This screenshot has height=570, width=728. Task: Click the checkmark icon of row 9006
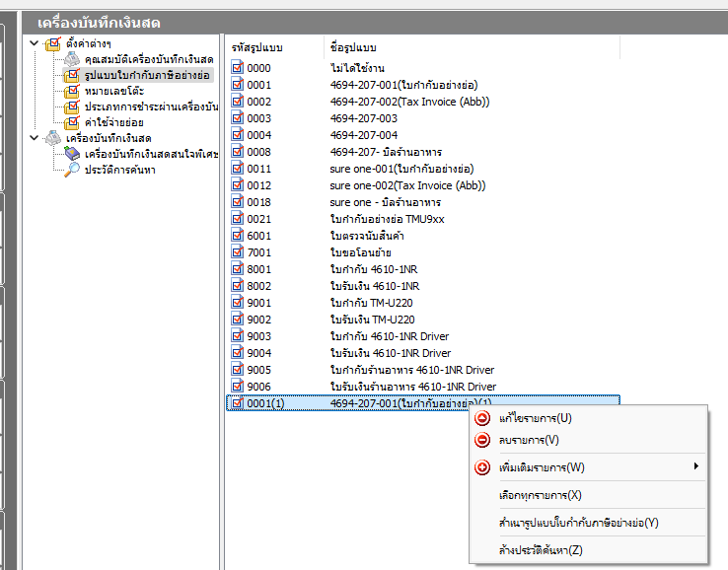237,387
